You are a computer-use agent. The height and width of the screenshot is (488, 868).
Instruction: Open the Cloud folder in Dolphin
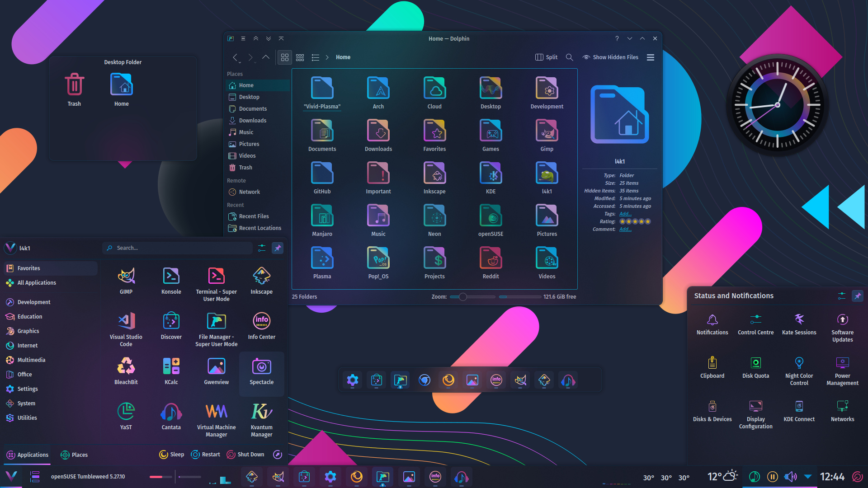point(434,93)
